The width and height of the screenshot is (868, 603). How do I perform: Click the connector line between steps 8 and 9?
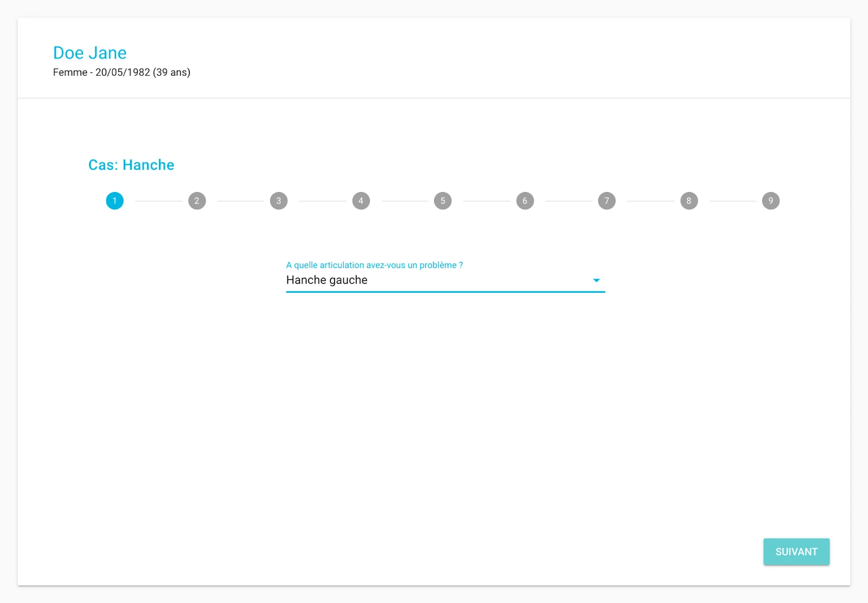point(732,201)
